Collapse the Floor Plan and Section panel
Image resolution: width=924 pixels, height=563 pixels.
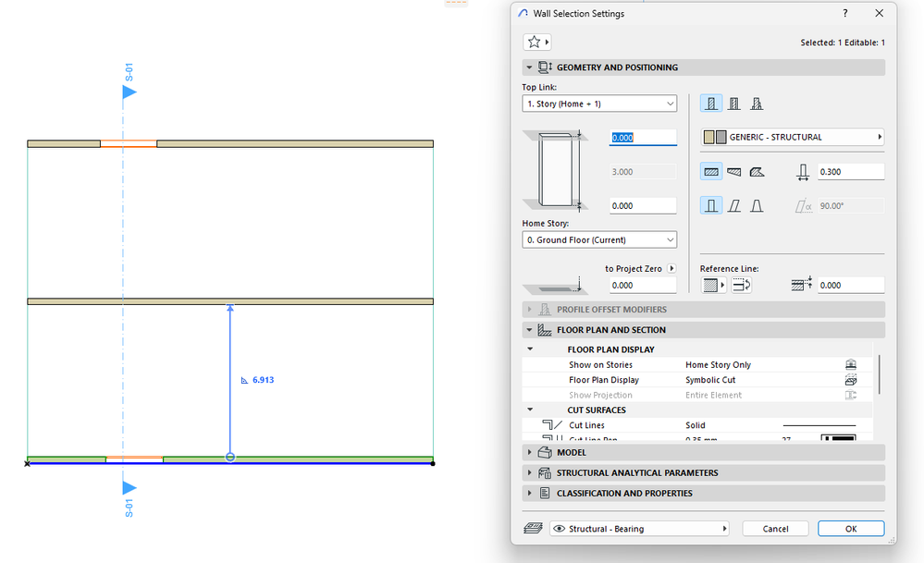529,330
